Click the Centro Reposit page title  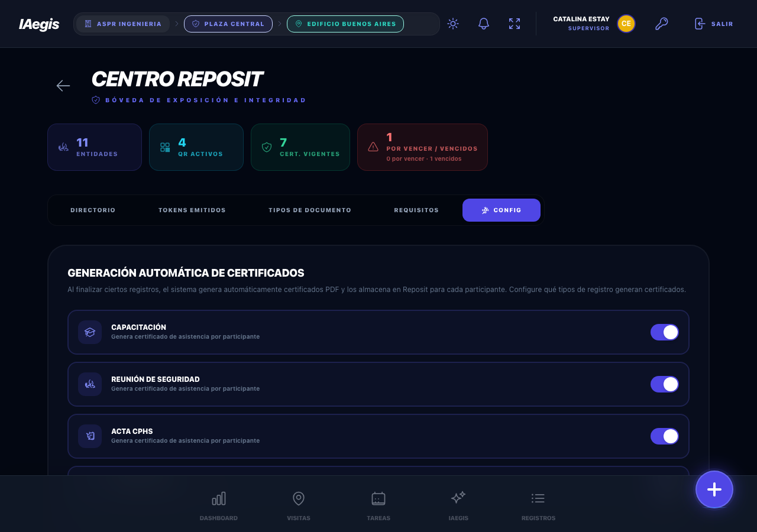click(177, 79)
